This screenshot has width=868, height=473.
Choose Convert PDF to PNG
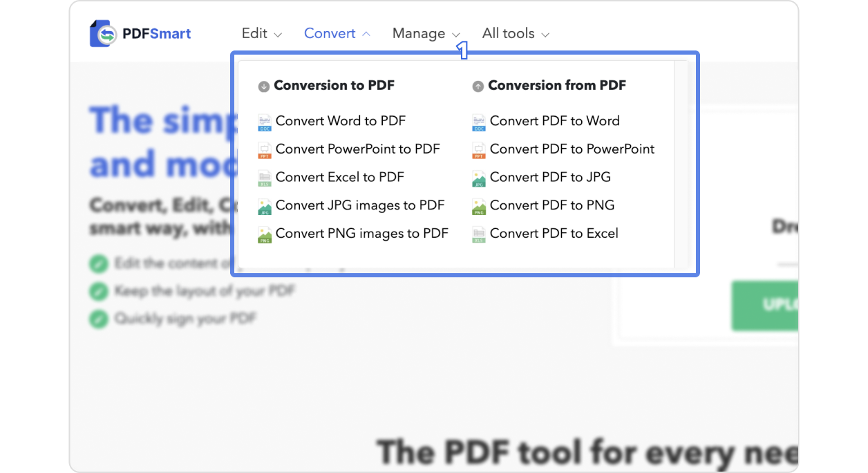pyautogui.click(x=551, y=205)
